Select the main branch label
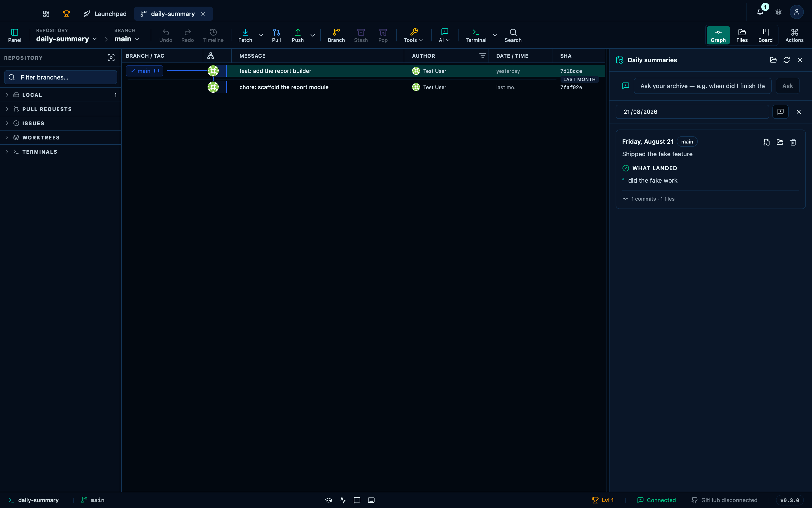This screenshot has height=508, width=812. [144, 71]
